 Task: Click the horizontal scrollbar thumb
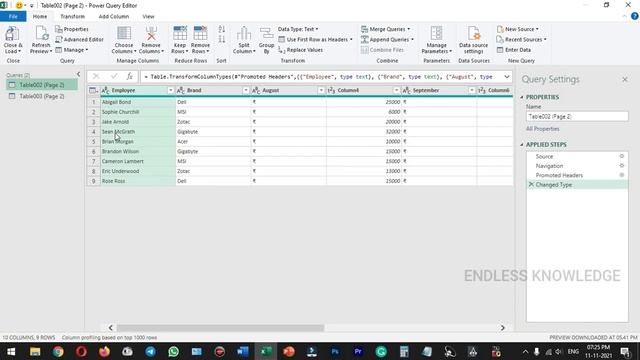(x=220, y=328)
